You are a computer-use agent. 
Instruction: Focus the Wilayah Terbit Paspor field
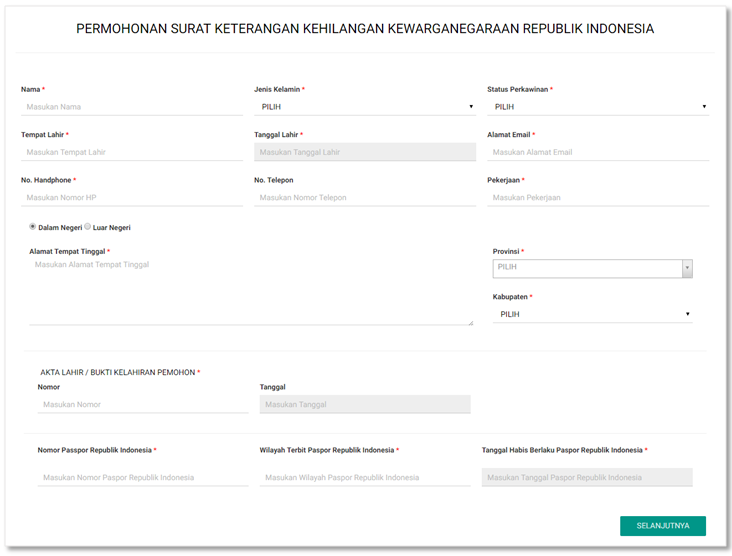(364, 478)
